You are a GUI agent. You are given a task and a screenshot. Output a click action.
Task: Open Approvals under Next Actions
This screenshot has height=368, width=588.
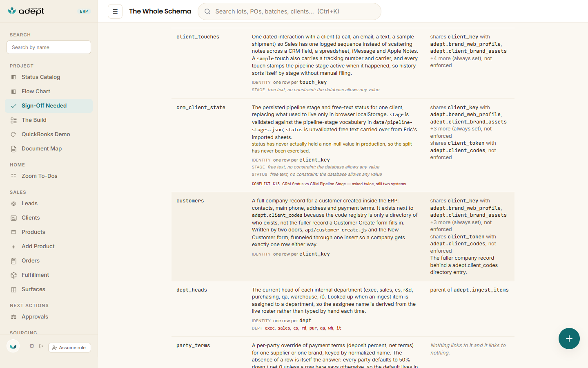click(x=49, y=316)
